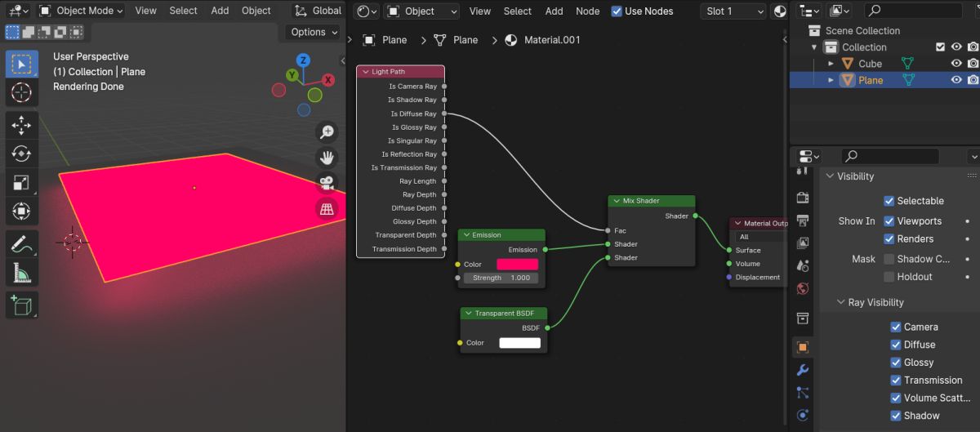Choose the Scale tool
980x432 pixels.
tap(21, 182)
